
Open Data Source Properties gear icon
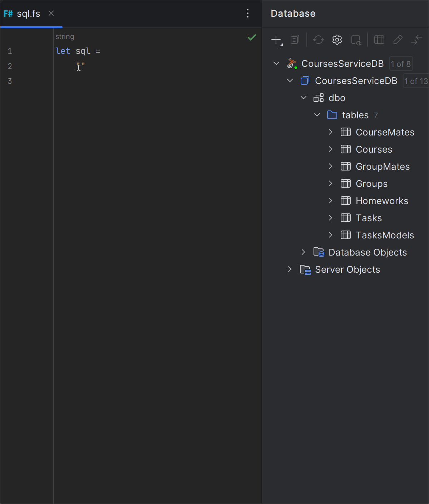(x=337, y=40)
